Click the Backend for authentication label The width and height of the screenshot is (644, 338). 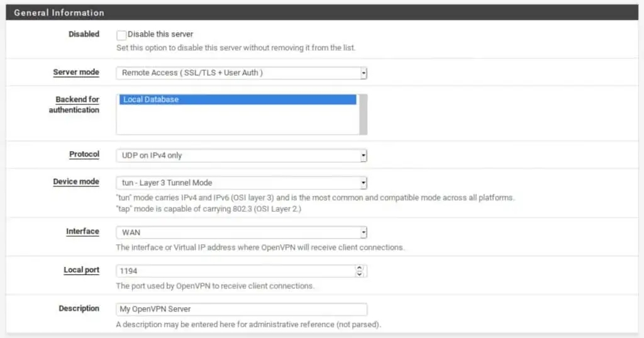click(75, 104)
